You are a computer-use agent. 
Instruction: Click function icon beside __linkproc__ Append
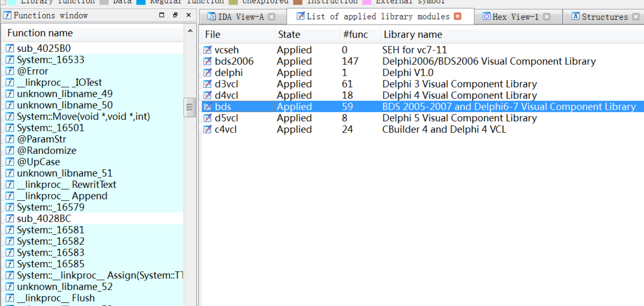pyautogui.click(x=10, y=196)
